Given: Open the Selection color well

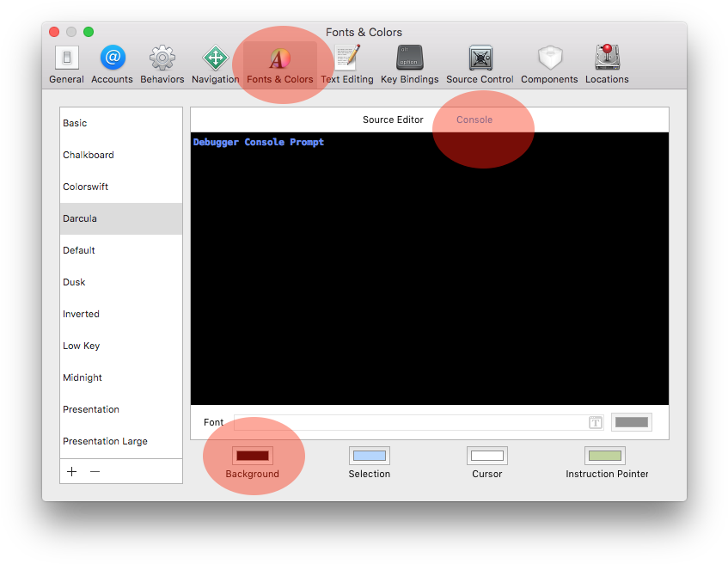Looking at the screenshot, I should pos(370,456).
